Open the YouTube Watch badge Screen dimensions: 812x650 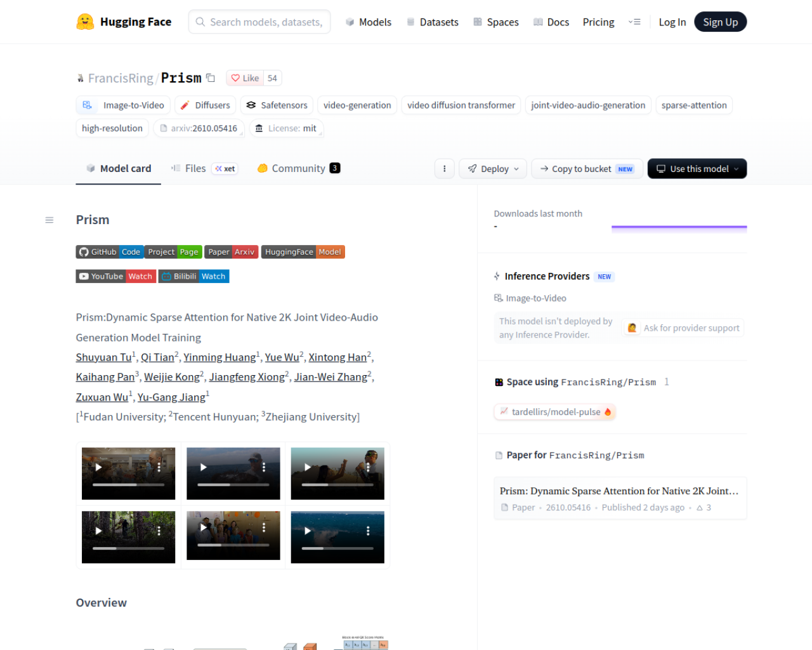tap(116, 276)
